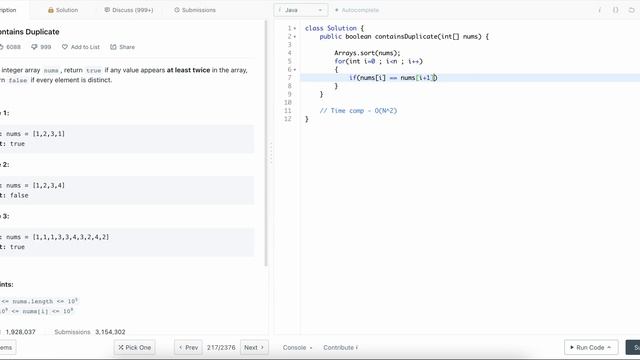
Task: Click the nums = [1,1,1,3,3,4,3,2,4,2] example
Action: pyautogui.click(x=58, y=237)
